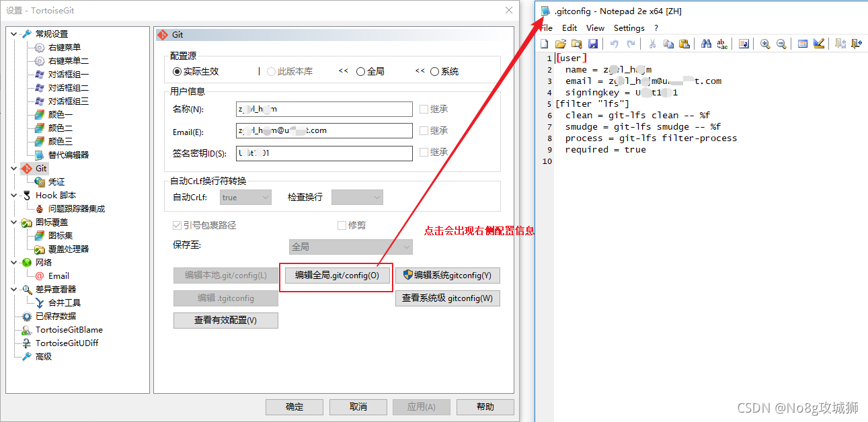Image resolution: width=868 pixels, height=422 pixels.
Task: Click the shield icon on 编辑系统gitconfig button
Action: (x=407, y=275)
